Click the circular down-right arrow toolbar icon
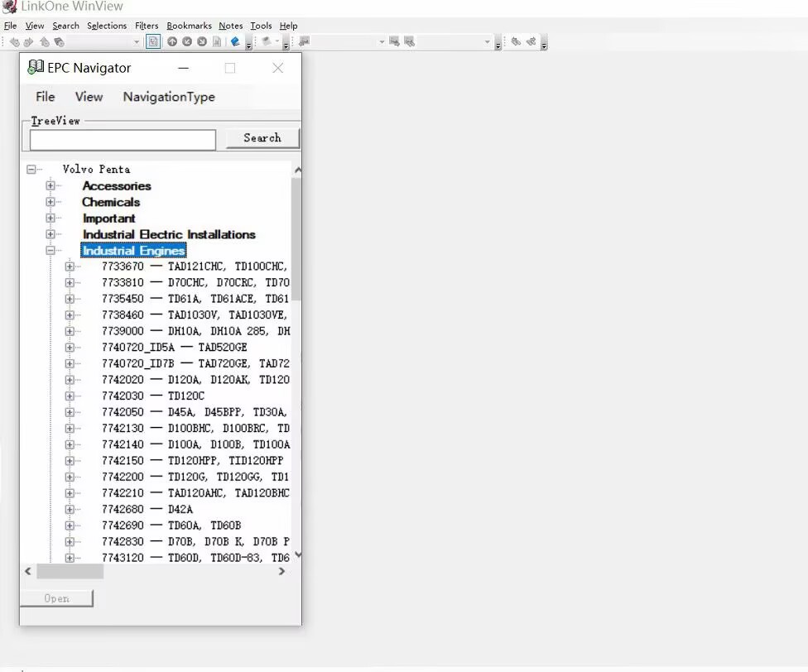The image size is (808, 672). point(202,41)
